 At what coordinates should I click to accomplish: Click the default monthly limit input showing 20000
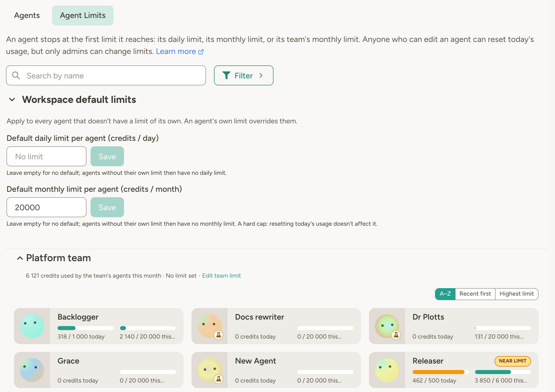46,207
